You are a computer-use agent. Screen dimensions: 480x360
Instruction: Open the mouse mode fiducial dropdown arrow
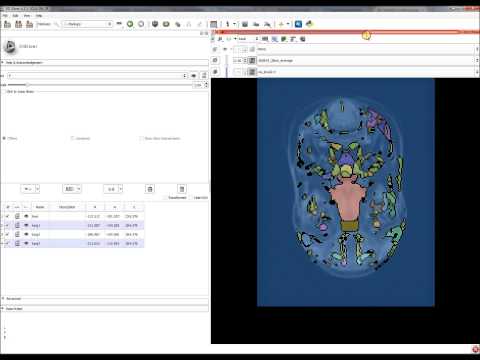click(234, 24)
